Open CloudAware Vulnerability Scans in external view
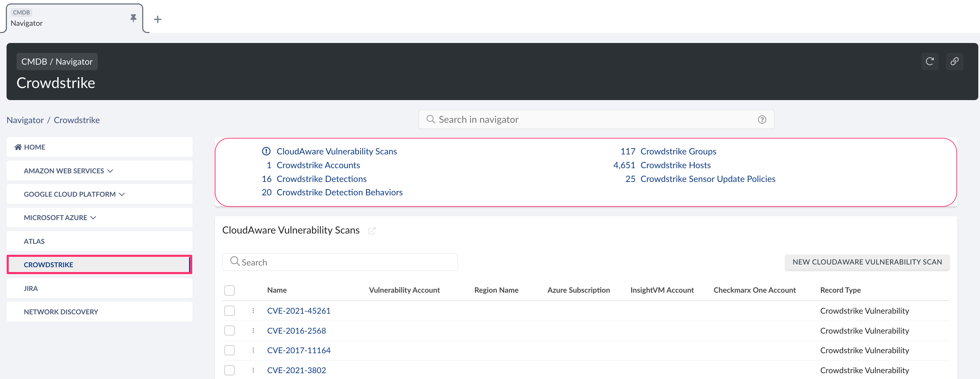The height and width of the screenshot is (379, 980). pyautogui.click(x=372, y=231)
